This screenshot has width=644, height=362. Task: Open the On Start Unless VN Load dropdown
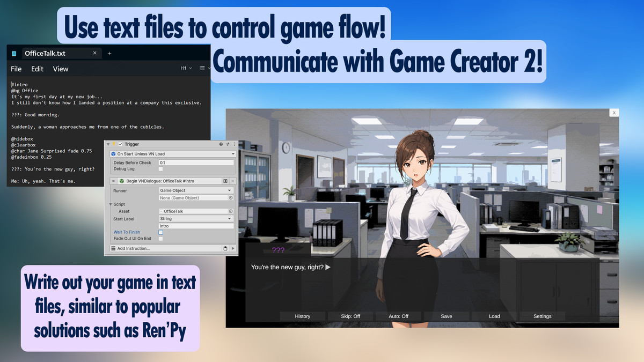click(x=173, y=154)
